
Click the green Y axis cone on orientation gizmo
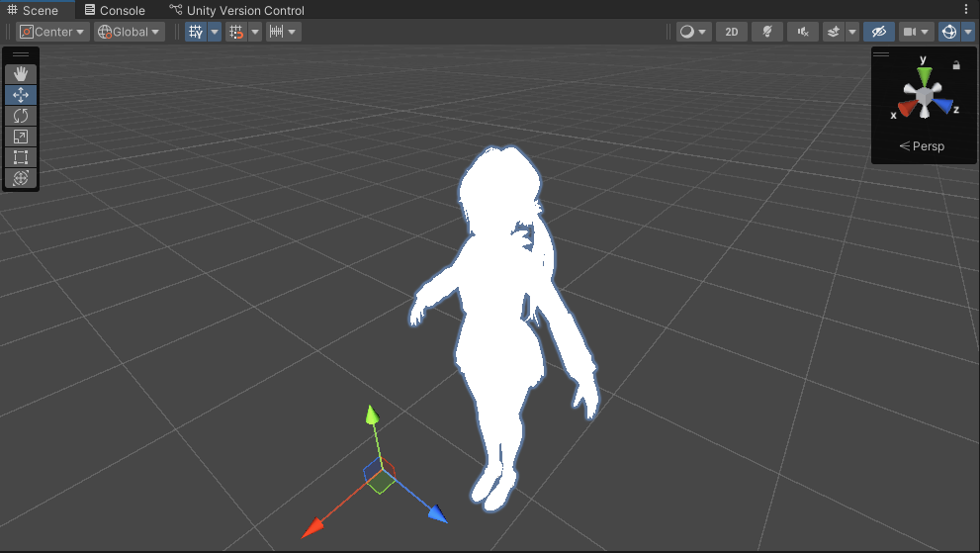coord(925,76)
